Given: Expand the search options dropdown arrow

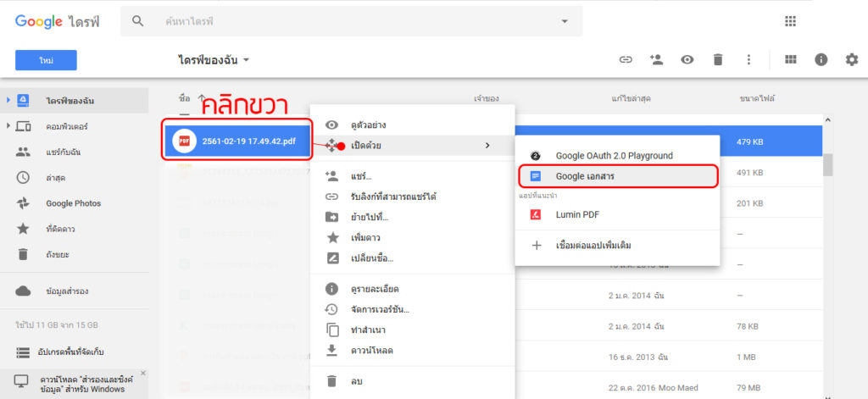Looking at the screenshot, I should click(565, 21).
